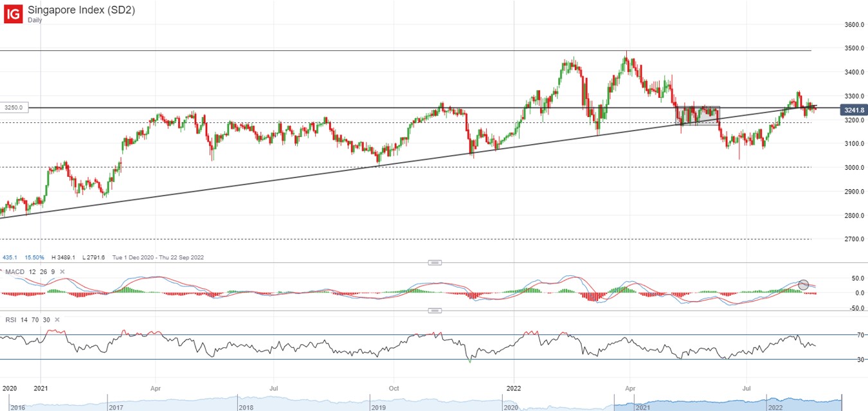Click the IG logo
The image size is (868, 411).
tap(14, 14)
